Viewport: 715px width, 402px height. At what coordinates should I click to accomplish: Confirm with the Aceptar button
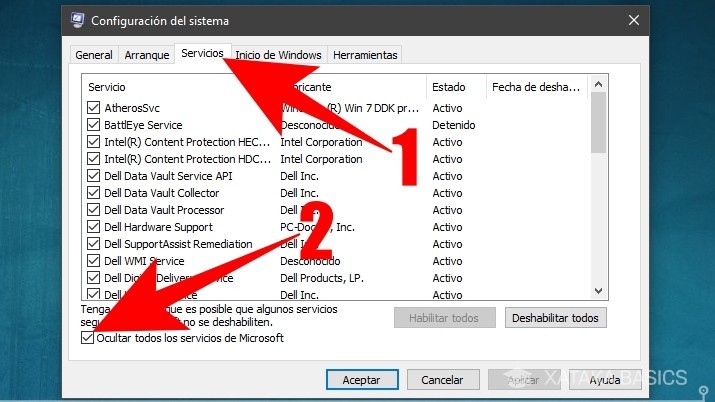tap(362, 380)
